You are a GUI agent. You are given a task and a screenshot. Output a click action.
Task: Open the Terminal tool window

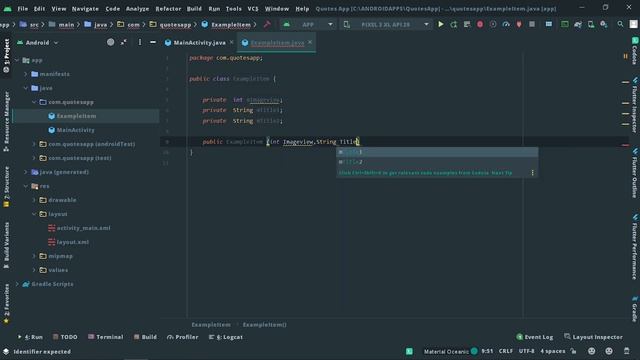tap(106, 337)
